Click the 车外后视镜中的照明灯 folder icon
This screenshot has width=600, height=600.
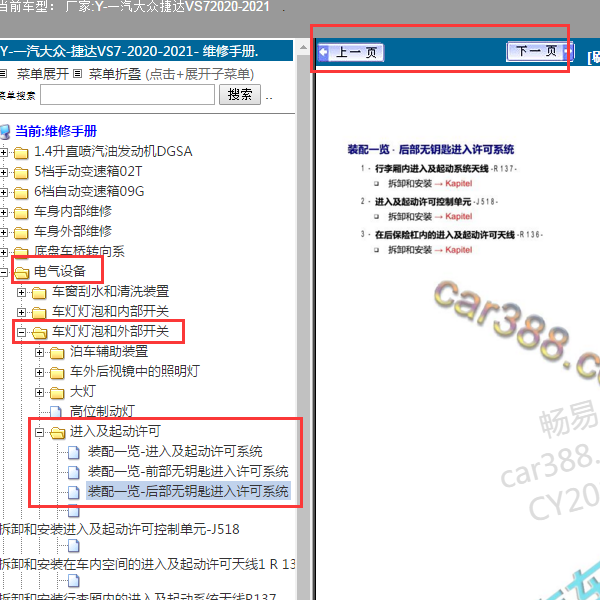pyautogui.click(x=57, y=372)
